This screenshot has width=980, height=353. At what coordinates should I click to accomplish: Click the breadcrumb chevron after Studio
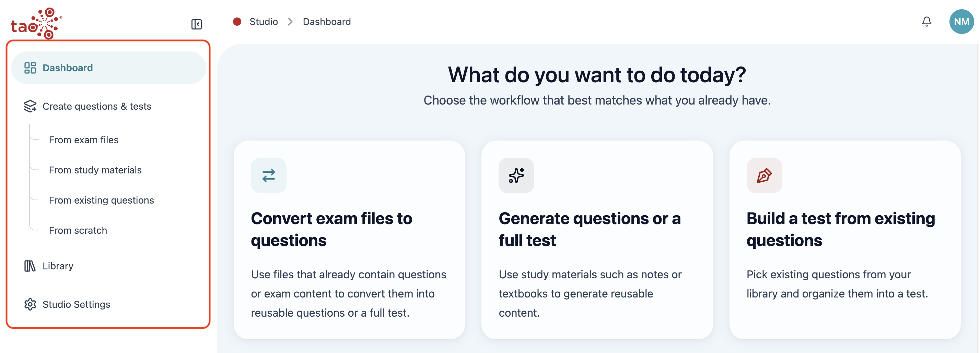[x=290, y=22]
